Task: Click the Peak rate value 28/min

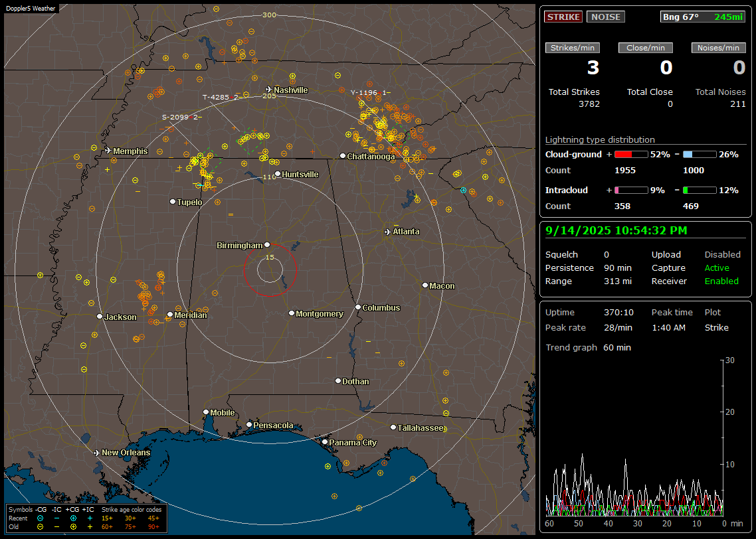Action: click(x=618, y=327)
